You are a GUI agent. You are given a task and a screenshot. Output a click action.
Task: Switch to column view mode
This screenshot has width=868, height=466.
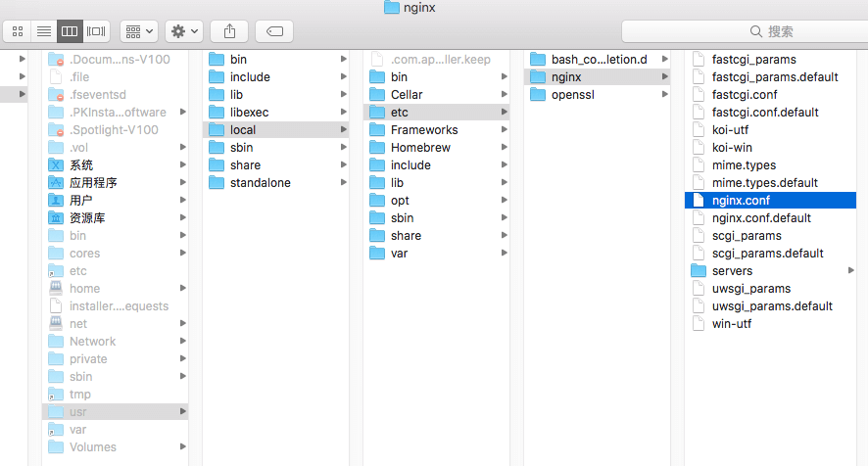pos(70,31)
